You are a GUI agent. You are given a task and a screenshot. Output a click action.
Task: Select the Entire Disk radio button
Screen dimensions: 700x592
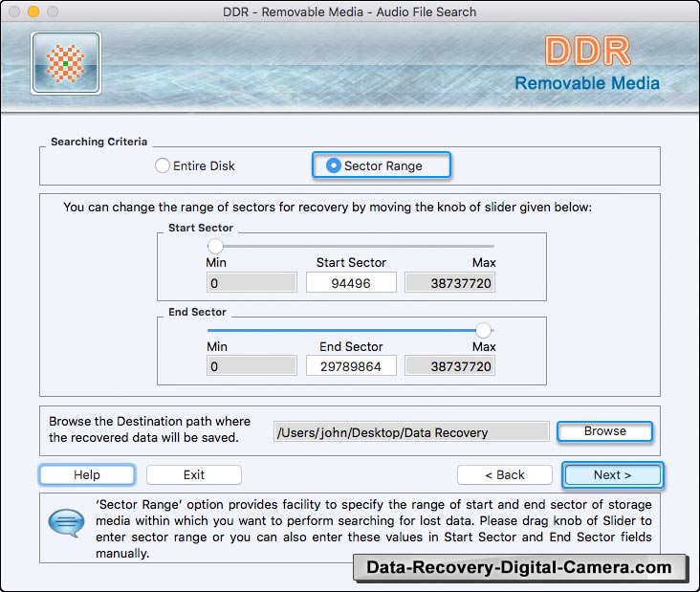pos(162,165)
